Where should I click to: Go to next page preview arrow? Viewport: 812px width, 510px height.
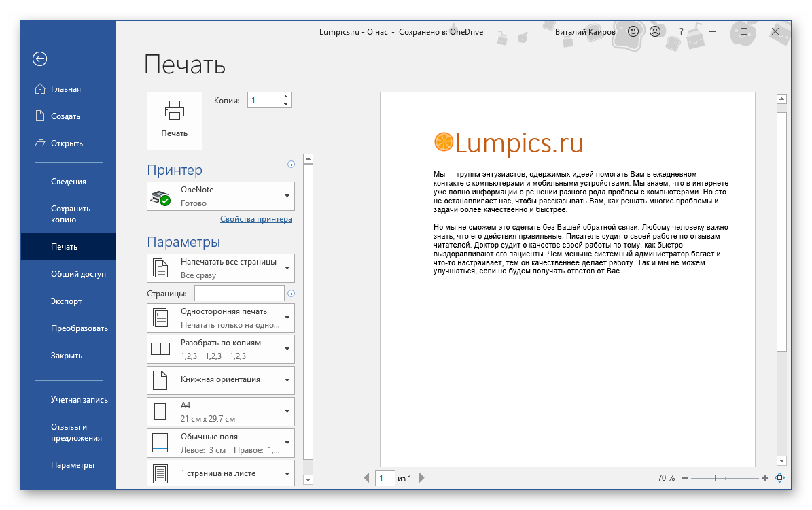(421, 479)
